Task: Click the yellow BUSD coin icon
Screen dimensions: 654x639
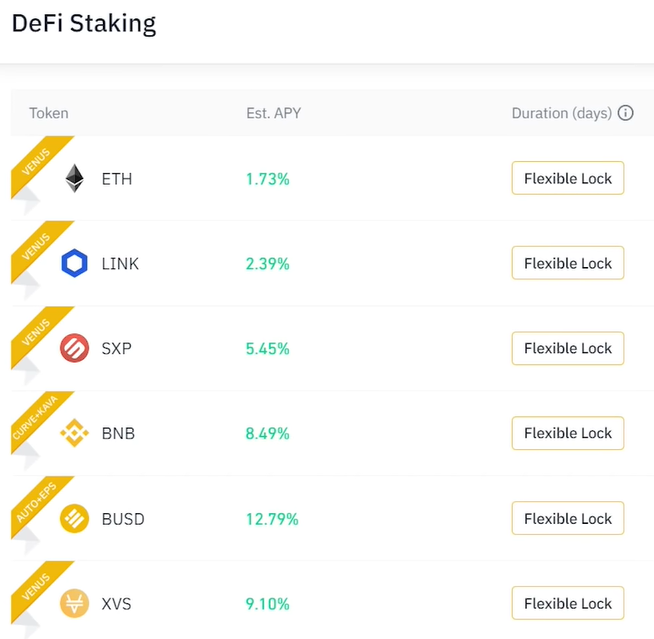Action: click(x=74, y=518)
